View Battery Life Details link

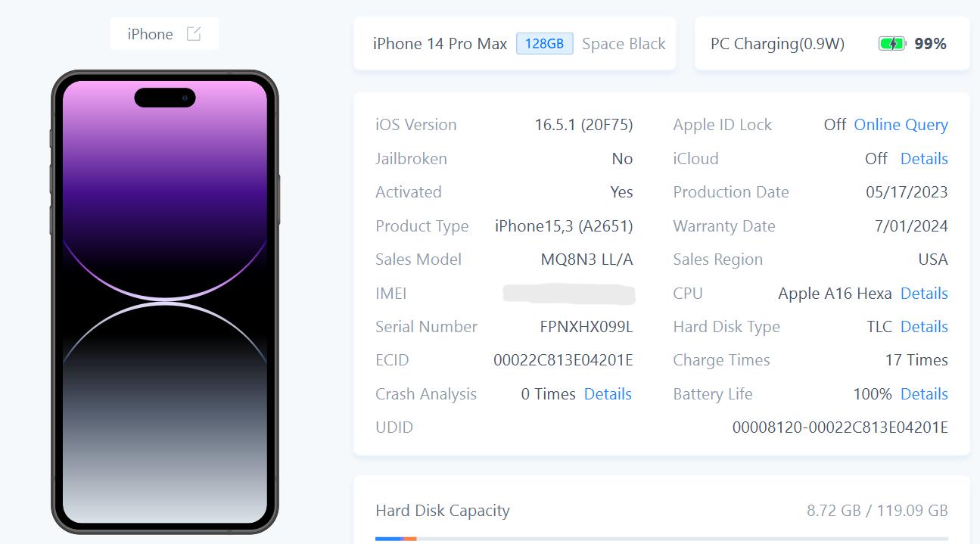[x=924, y=394]
